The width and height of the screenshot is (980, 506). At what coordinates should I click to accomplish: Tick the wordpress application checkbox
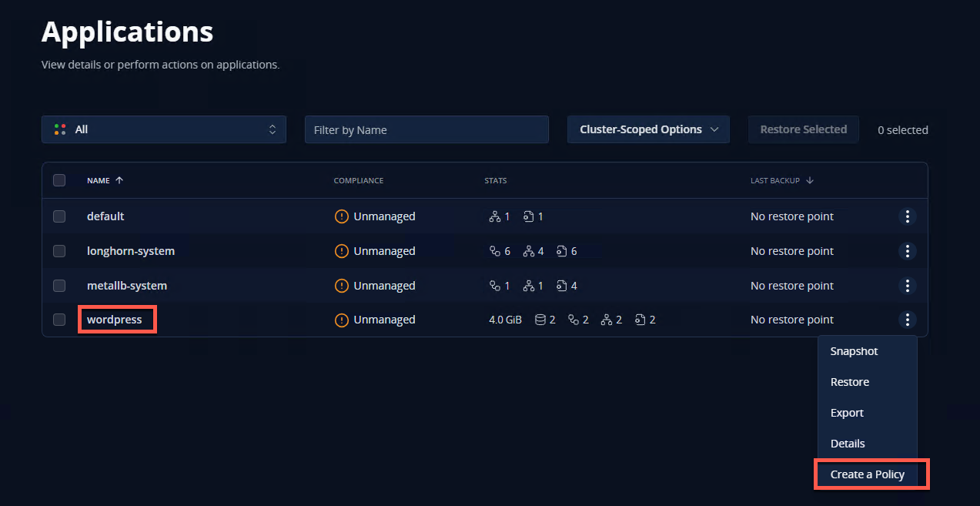tap(59, 320)
